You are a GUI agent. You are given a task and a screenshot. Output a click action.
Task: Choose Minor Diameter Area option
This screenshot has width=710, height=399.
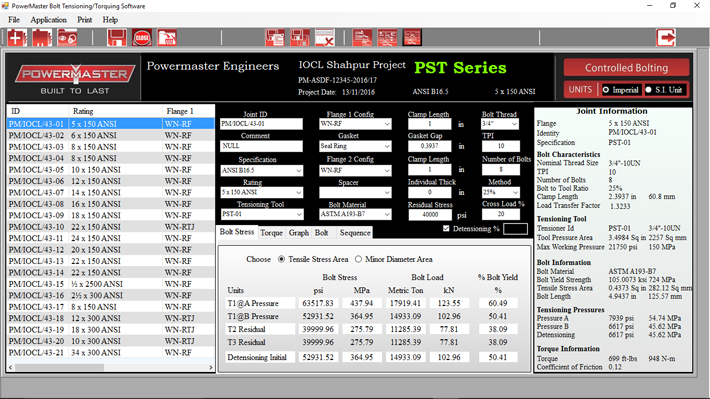click(x=358, y=259)
